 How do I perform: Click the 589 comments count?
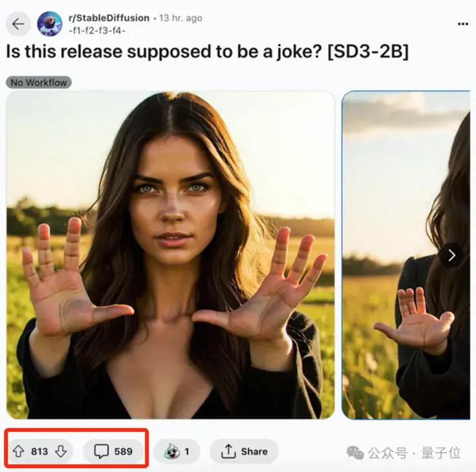123,451
